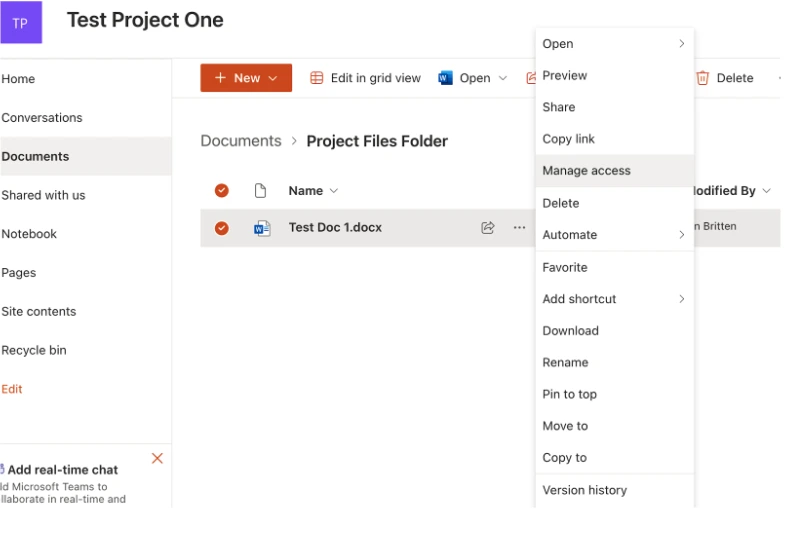Click the trash can Delete icon
The width and height of the screenshot is (787, 534).
[702, 78]
